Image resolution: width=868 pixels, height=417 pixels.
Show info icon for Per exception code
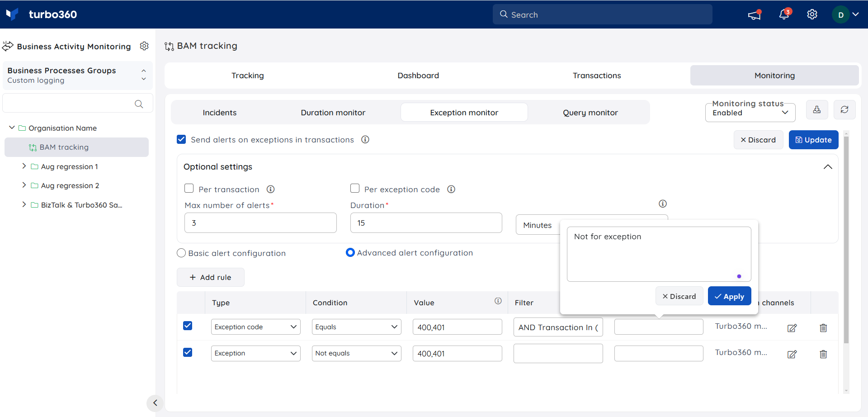tap(451, 190)
